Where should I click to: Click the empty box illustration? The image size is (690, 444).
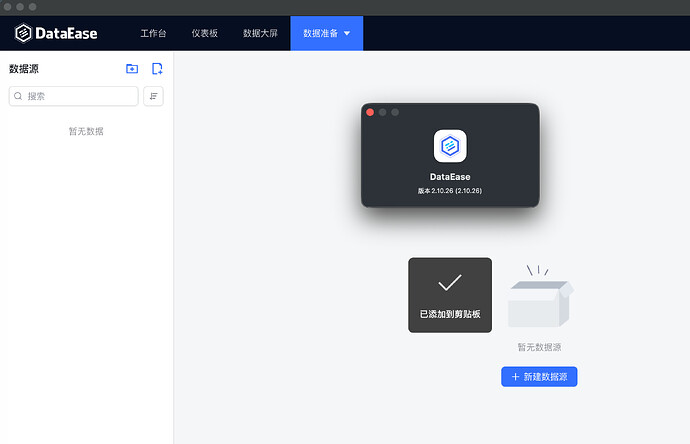click(540, 297)
